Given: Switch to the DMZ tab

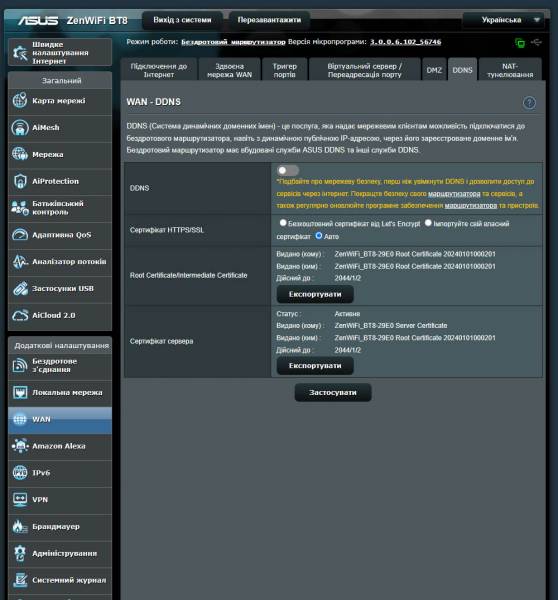Looking at the screenshot, I should 434,70.
